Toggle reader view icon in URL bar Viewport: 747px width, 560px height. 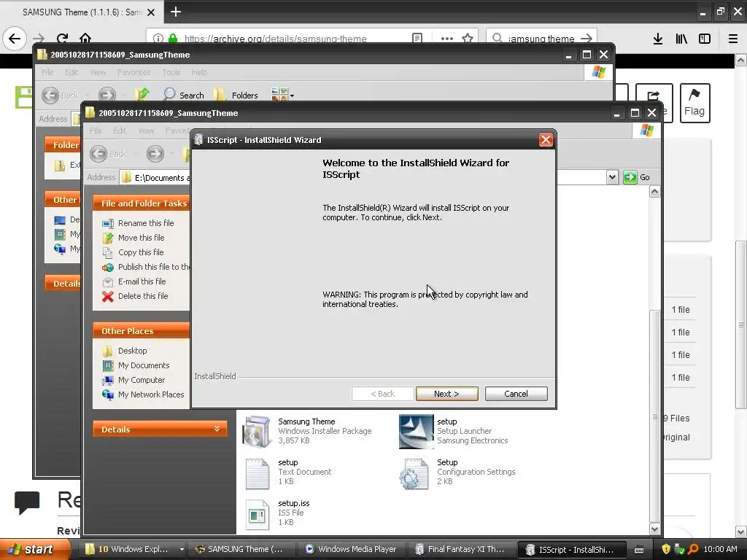417,39
